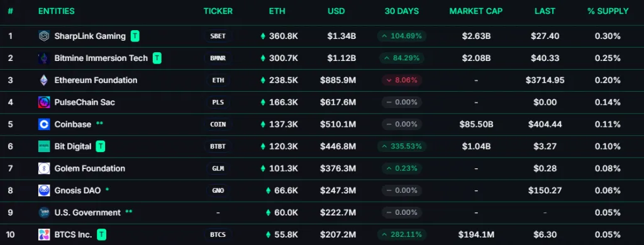
Task: Click the Coinbase blue logo icon
Action: (44, 124)
